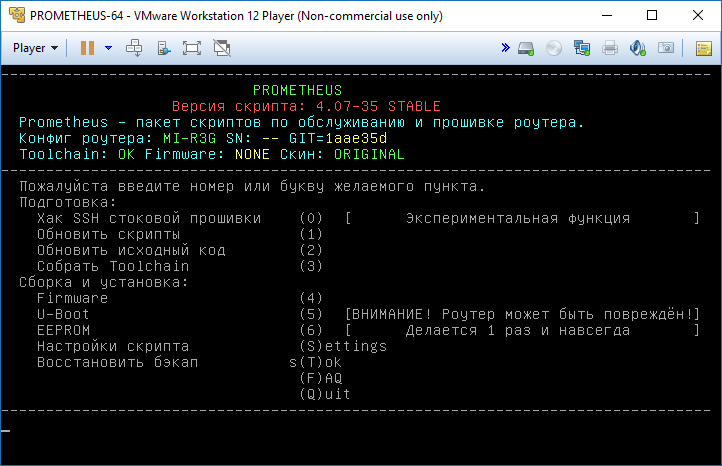Viewport: 722px width, 466px height.
Task: Click the '(Q)uit' option text
Action: coord(325,394)
